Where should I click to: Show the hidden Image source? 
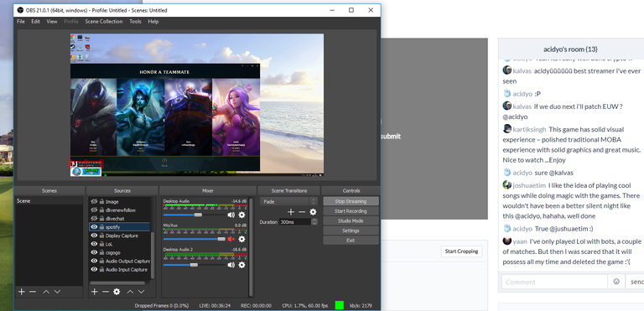tap(94, 202)
